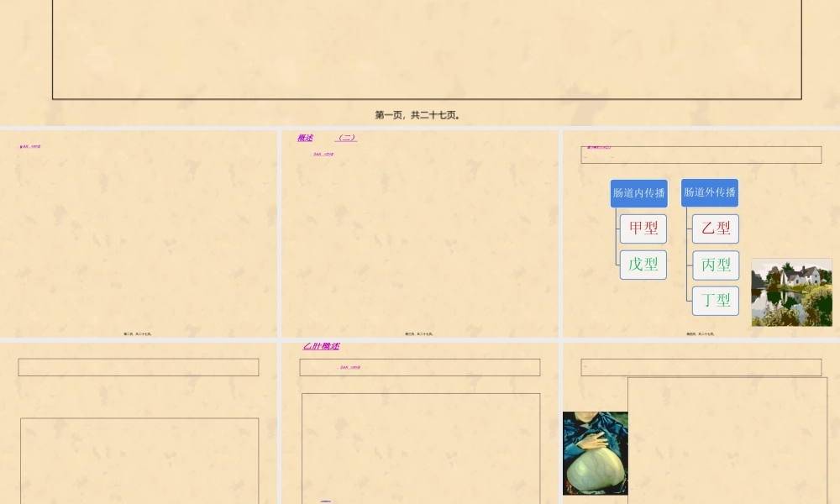Click the title placeholder on the diagram slide
This screenshot has height=504, width=840.
click(x=700, y=154)
